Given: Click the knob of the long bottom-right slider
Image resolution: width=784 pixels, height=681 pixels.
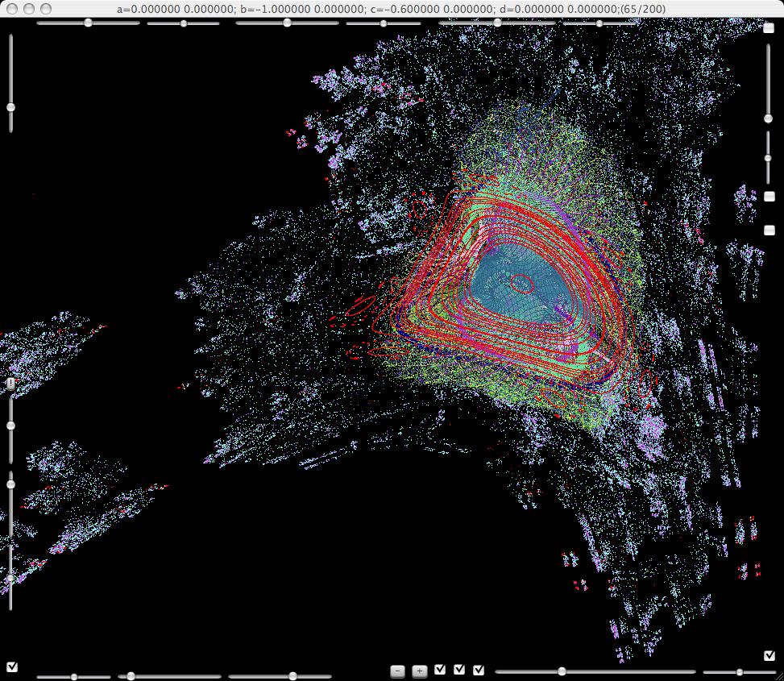Looking at the screenshot, I should 562,671.
